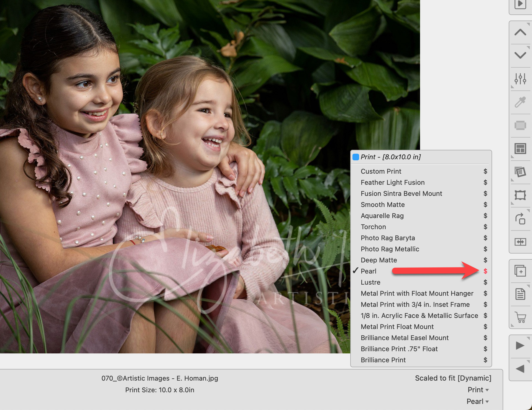The width and height of the screenshot is (532, 410).
Task: Click the ornate frame icon
Action: tap(520, 195)
